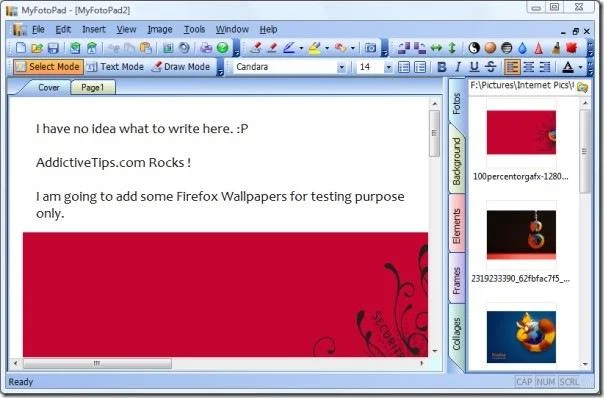Viewport: 604px width, 398px height.
Task: Apply blur effect with water drop icon
Action: click(522, 48)
